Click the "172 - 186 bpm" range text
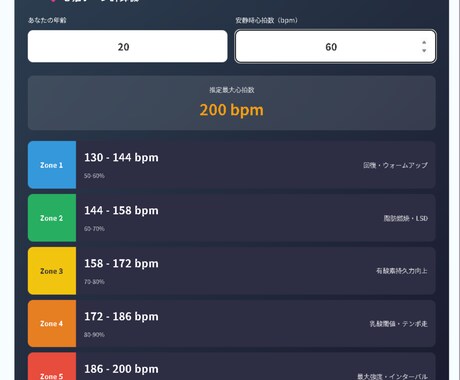 point(121,316)
